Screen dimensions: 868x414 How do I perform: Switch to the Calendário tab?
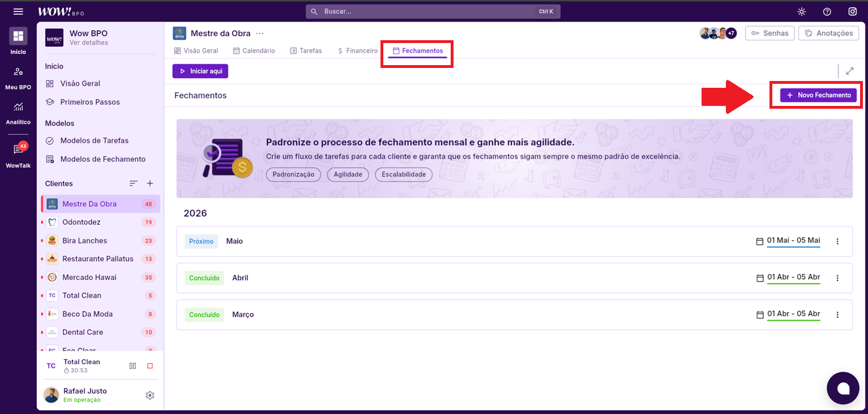(x=254, y=50)
